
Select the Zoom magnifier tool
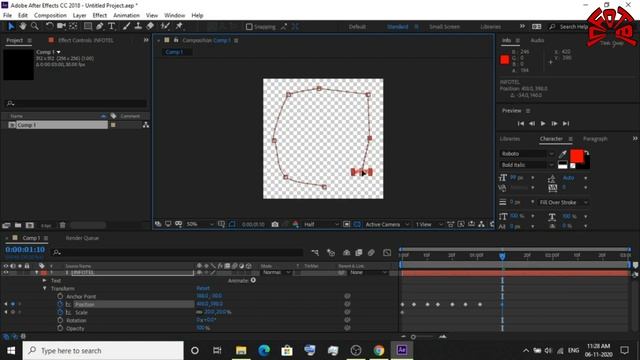35,26
